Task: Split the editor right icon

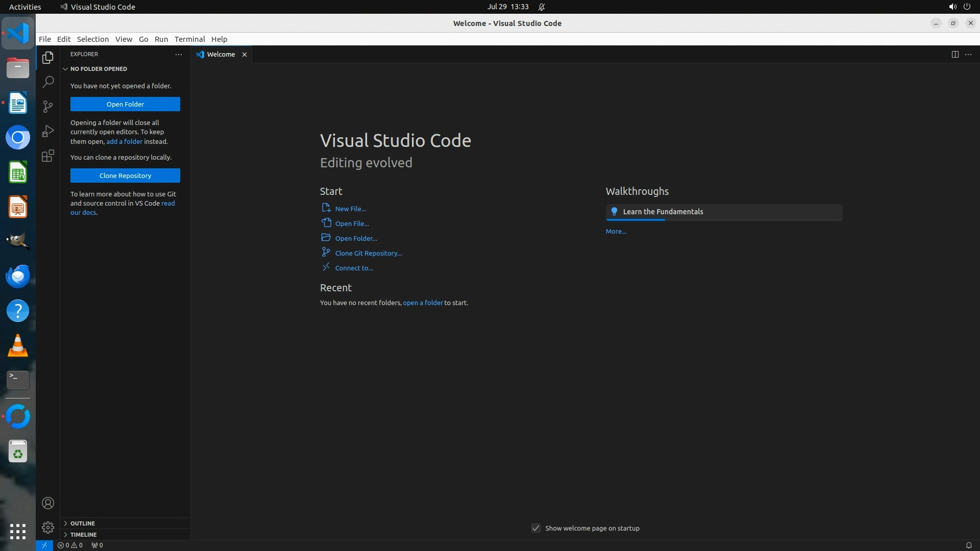Action: pyautogui.click(x=954, y=54)
